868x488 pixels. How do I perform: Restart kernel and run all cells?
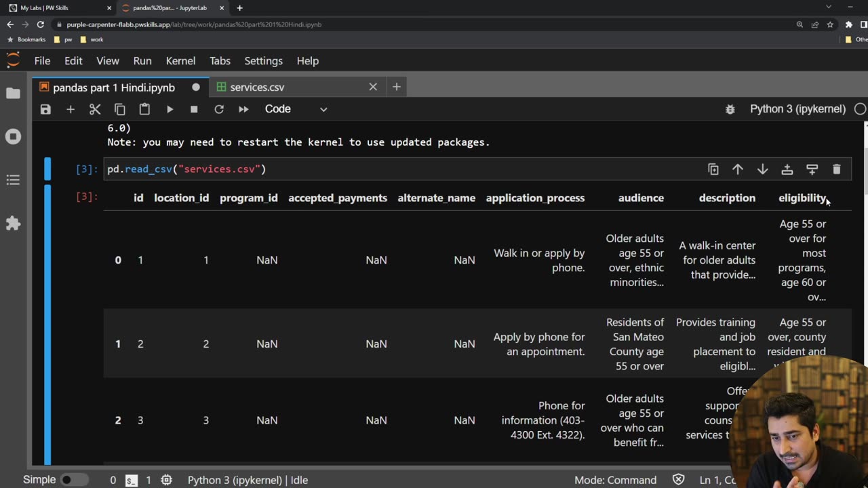point(243,109)
